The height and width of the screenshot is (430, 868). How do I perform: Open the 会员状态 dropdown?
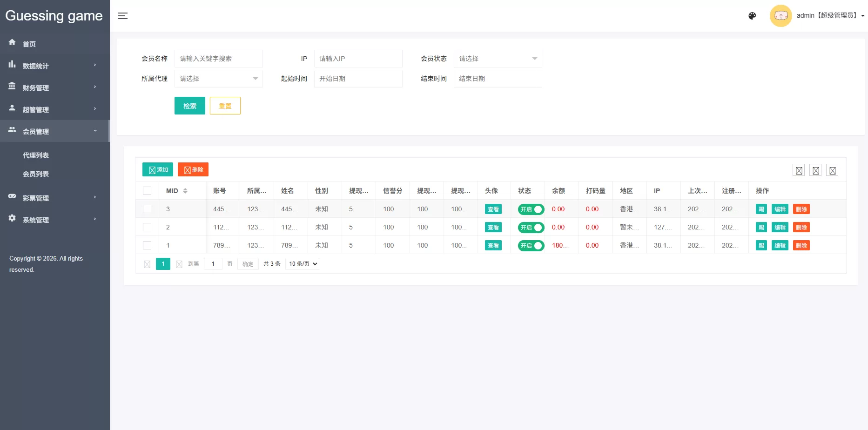[x=498, y=59]
